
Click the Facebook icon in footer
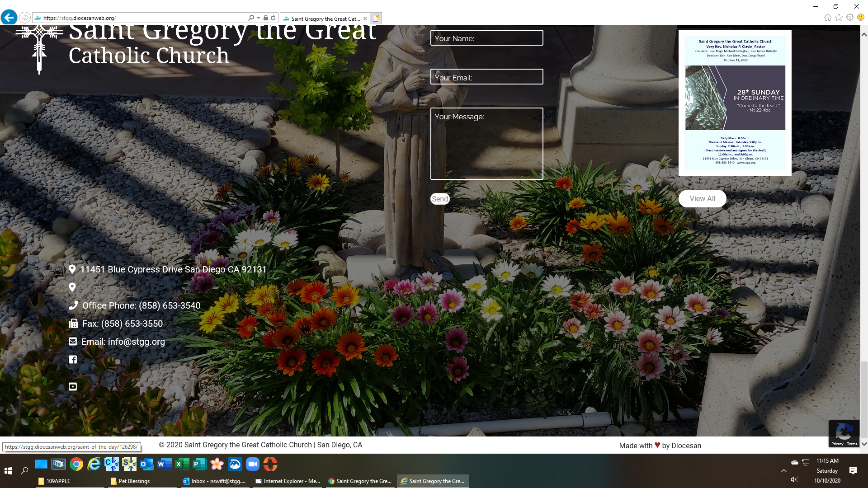(73, 360)
